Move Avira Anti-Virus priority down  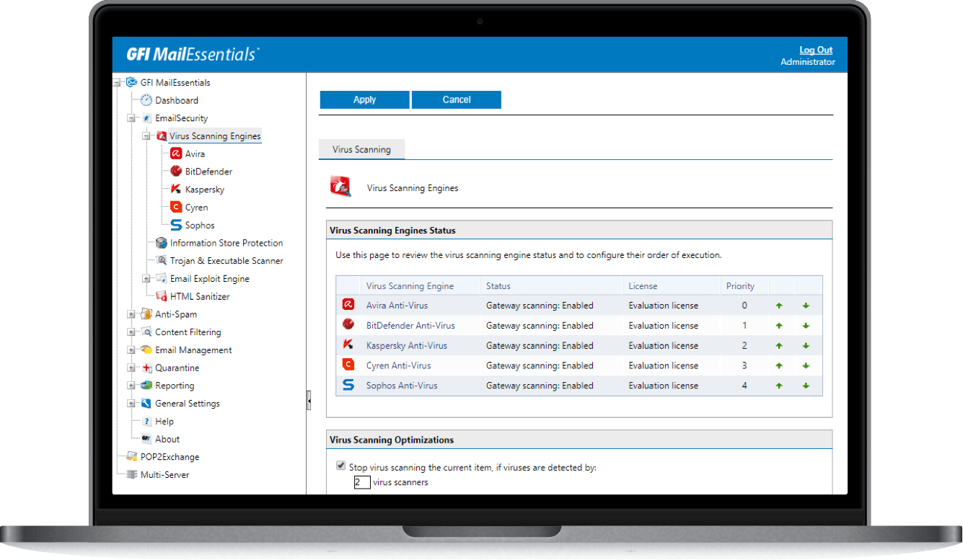click(x=806, y=306)
